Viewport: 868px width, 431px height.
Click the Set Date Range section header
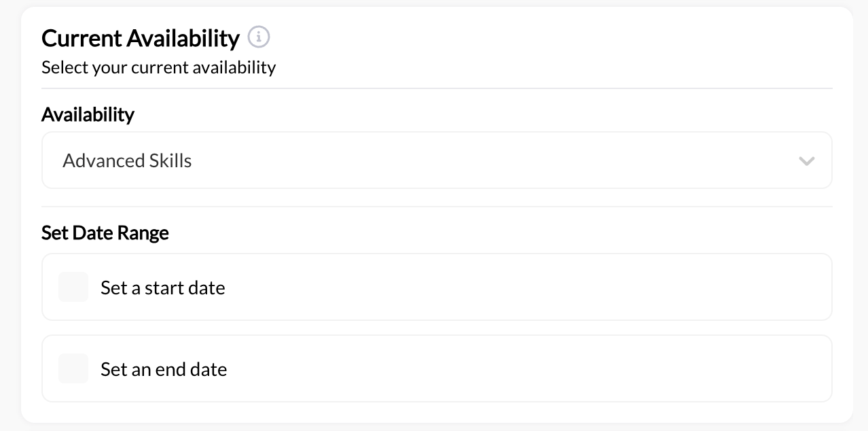tap(105, 232)
